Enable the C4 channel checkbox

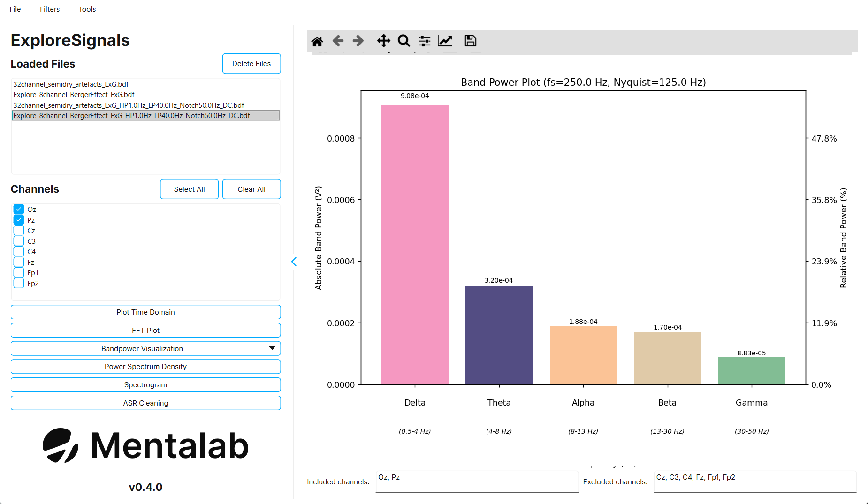coord(19,251)
